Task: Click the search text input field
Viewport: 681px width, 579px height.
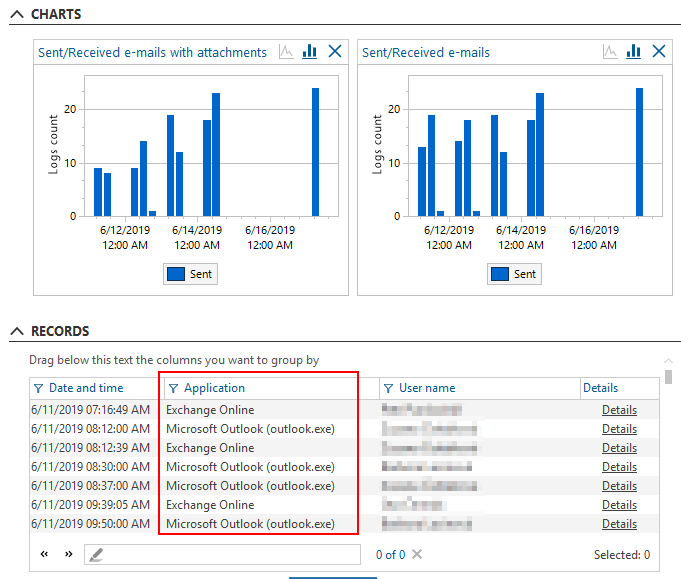Action: pyautogui.click(x=222, y=555)
